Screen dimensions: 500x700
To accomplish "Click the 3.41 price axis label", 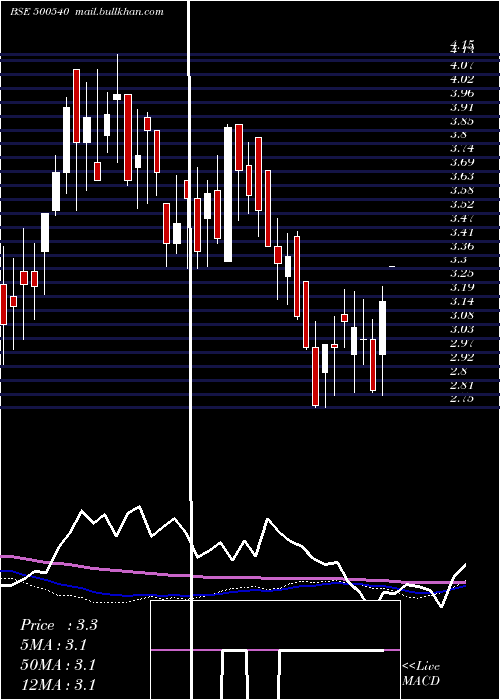I will [x=462, y=232].
